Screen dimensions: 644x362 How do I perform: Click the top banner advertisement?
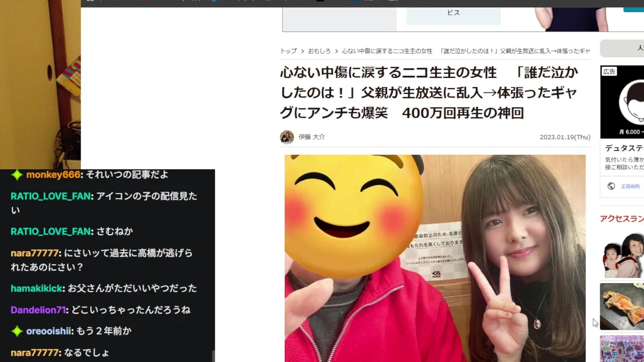point(463,20)
